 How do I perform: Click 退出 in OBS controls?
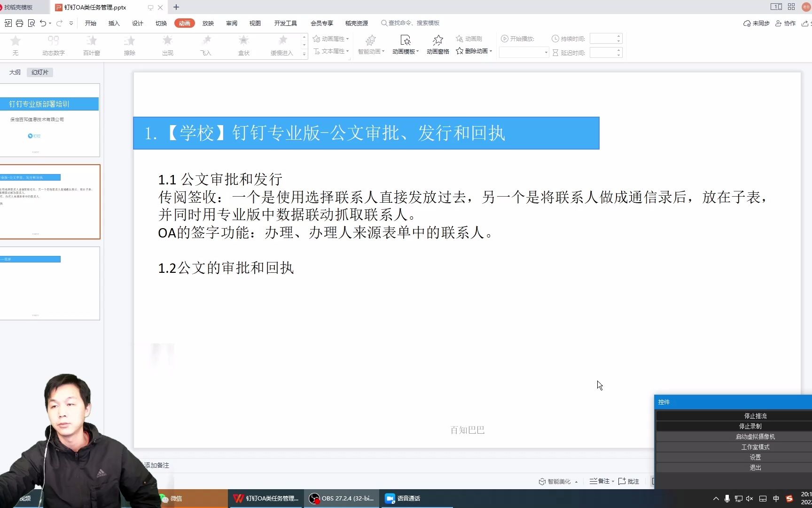734,468
